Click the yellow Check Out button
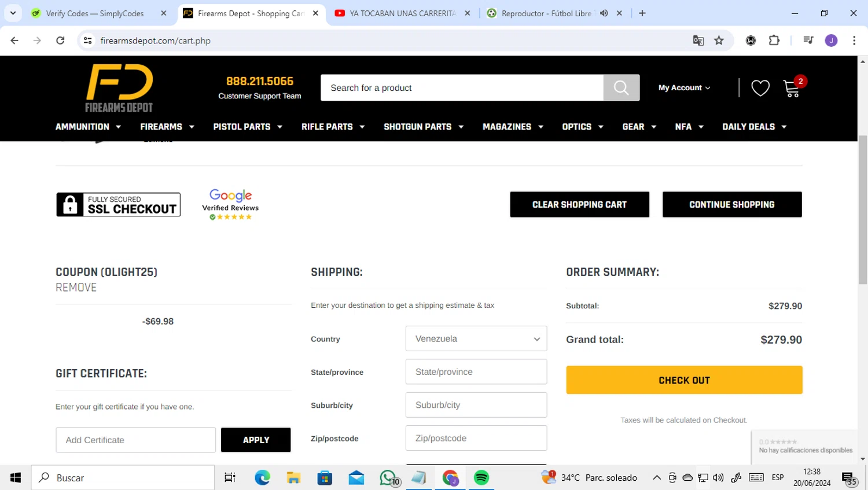The height and width of the screenshot is (490, 868). [x=684, y=380]
